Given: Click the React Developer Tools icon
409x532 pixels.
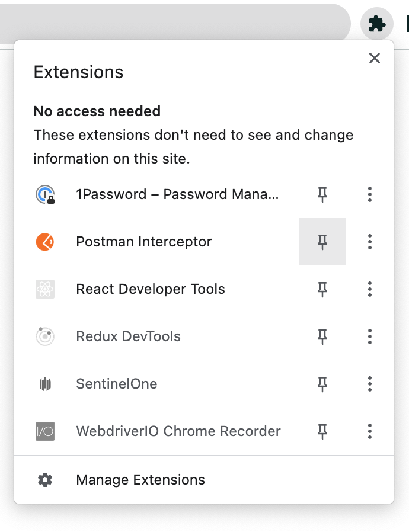Looking at the screenshot, I should pos(45,289).
